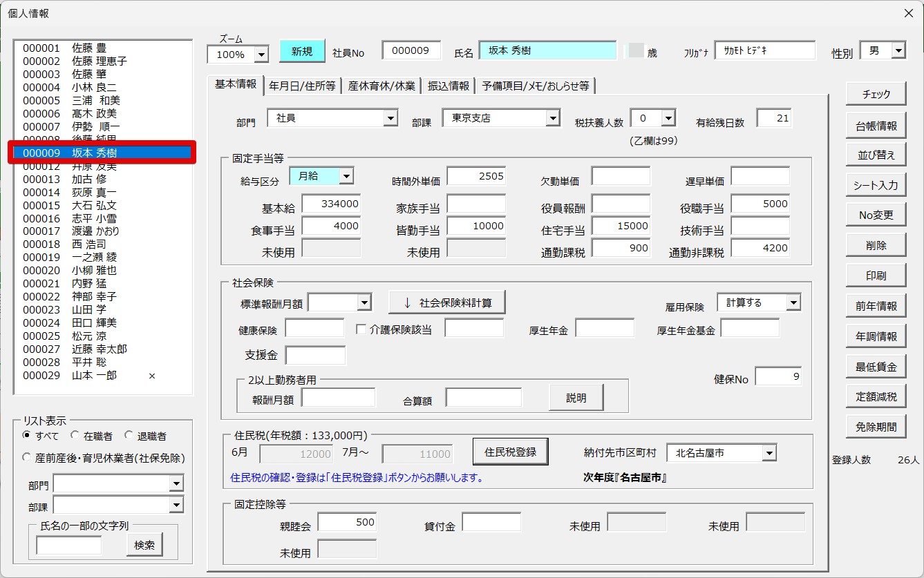
Task: Expand the 部門 社員 dropdown
Action: 390,118
